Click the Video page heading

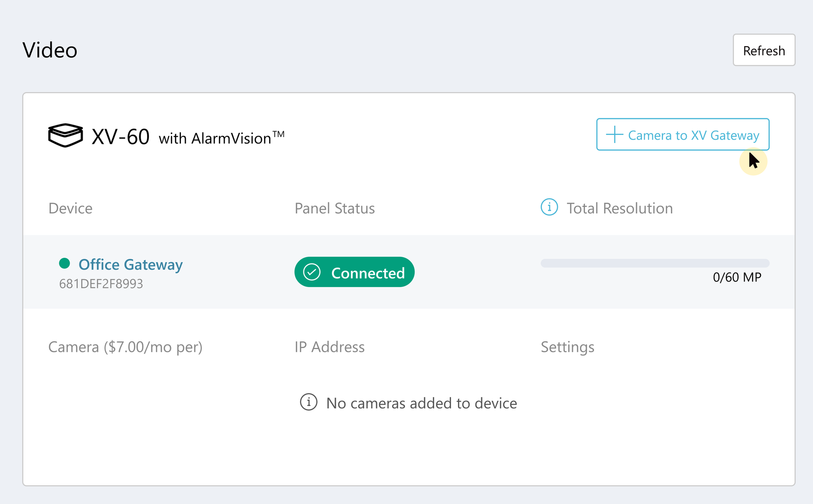(50, 50)
